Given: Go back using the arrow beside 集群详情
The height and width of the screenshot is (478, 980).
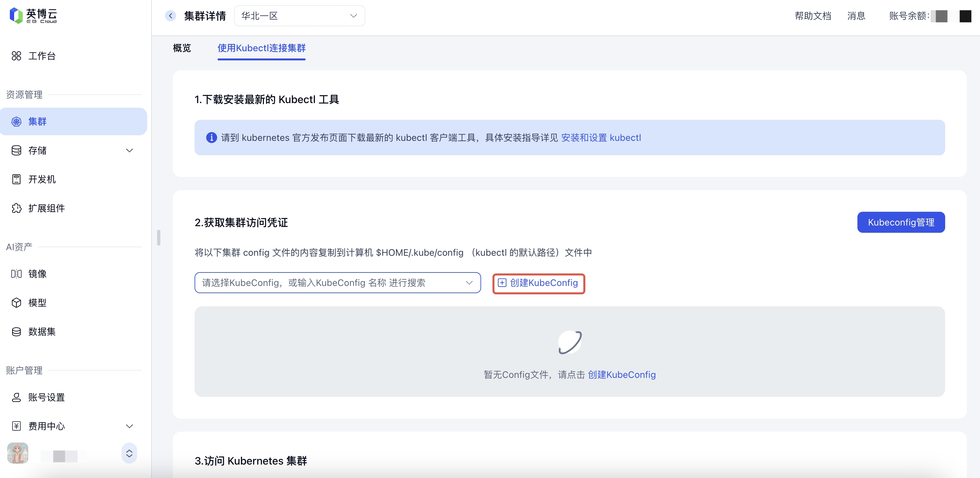Looking at the screenshot, I should point(171,15).
